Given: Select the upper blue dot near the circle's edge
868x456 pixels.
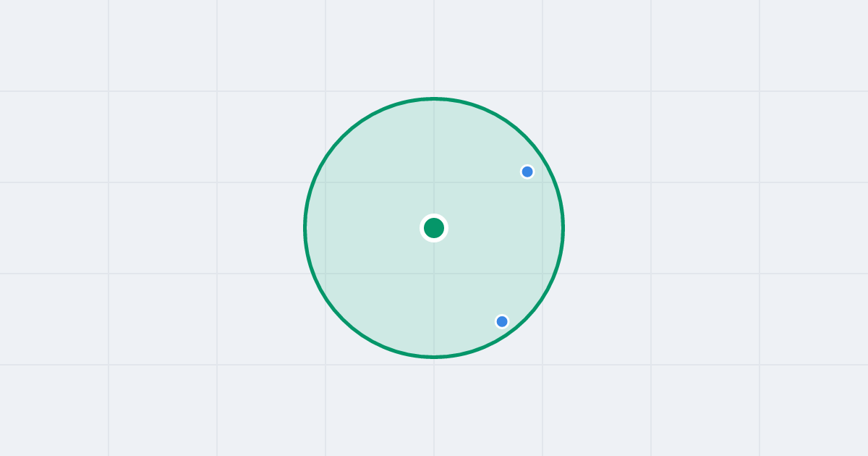Looking at the screenshot, I should [x=527, y=172].
